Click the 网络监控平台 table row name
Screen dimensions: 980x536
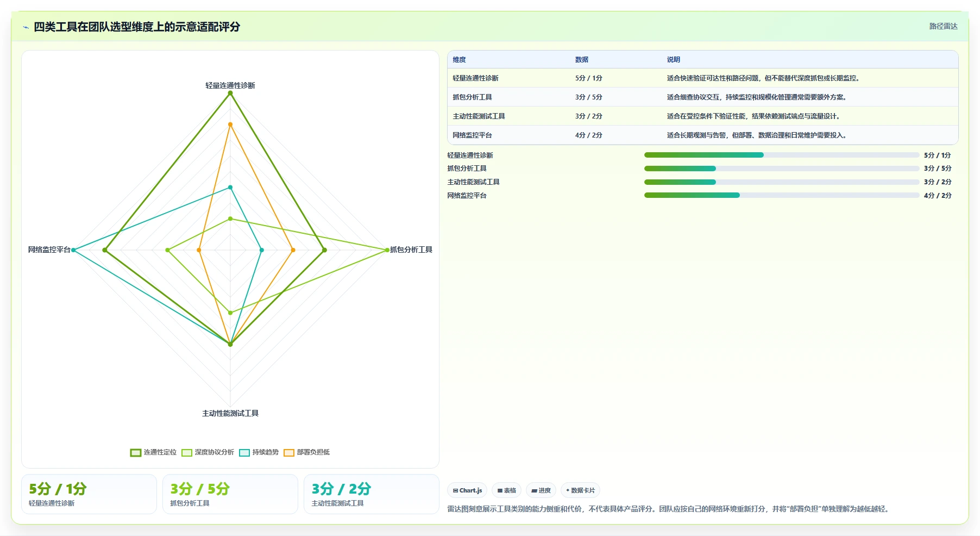point(472,135)
